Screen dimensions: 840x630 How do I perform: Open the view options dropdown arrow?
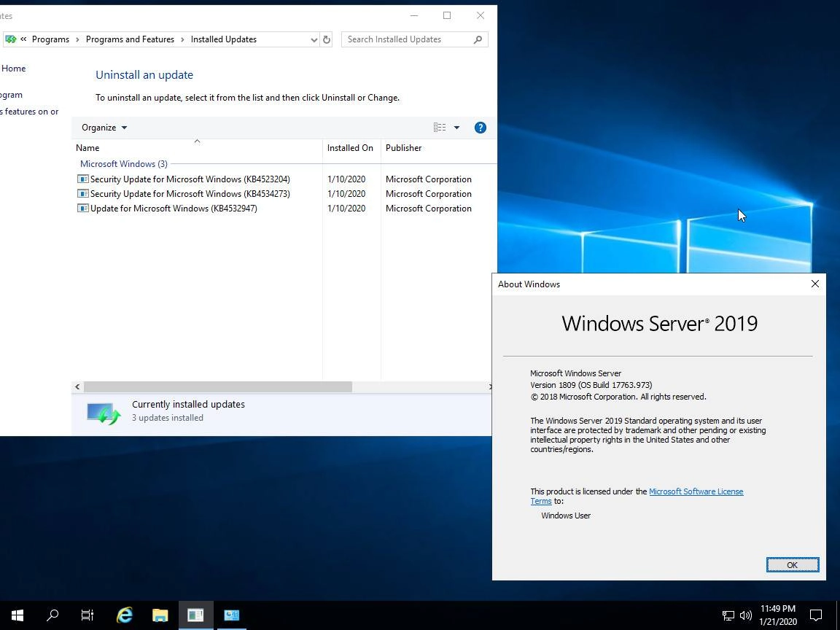(456, 128)
